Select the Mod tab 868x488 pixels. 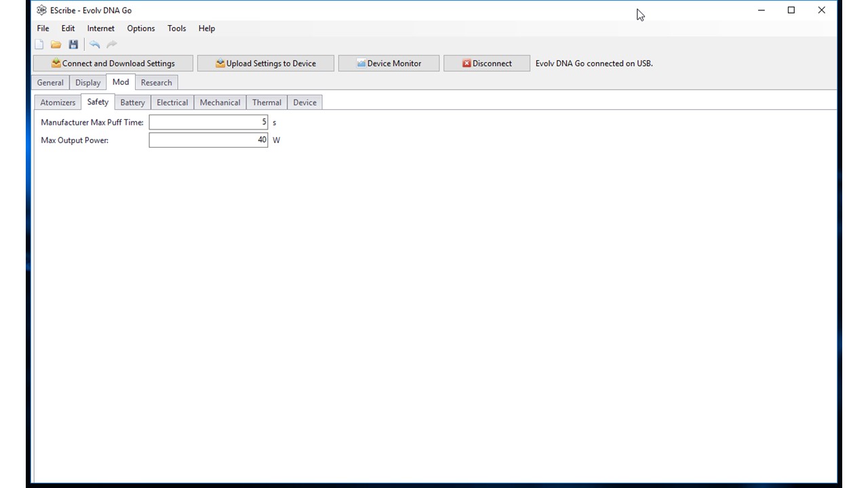121,82
